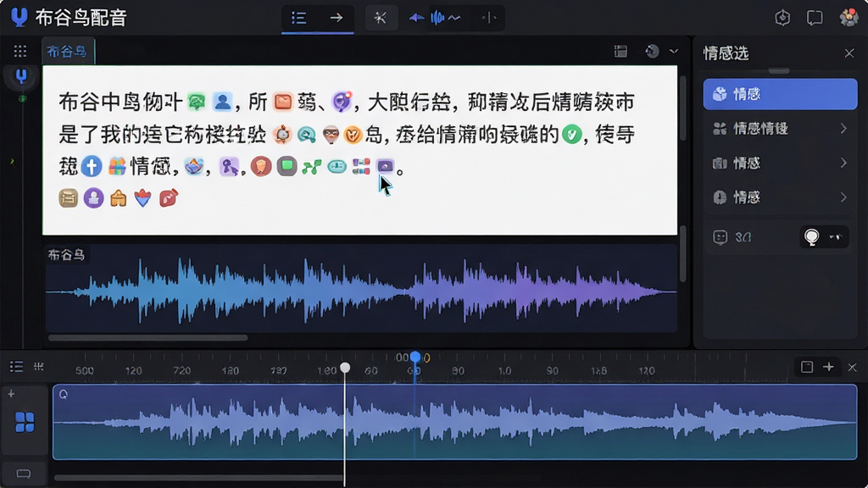
Task: Click the blue heart emoji in bottom emoji row
Action: tap(142, 197)
